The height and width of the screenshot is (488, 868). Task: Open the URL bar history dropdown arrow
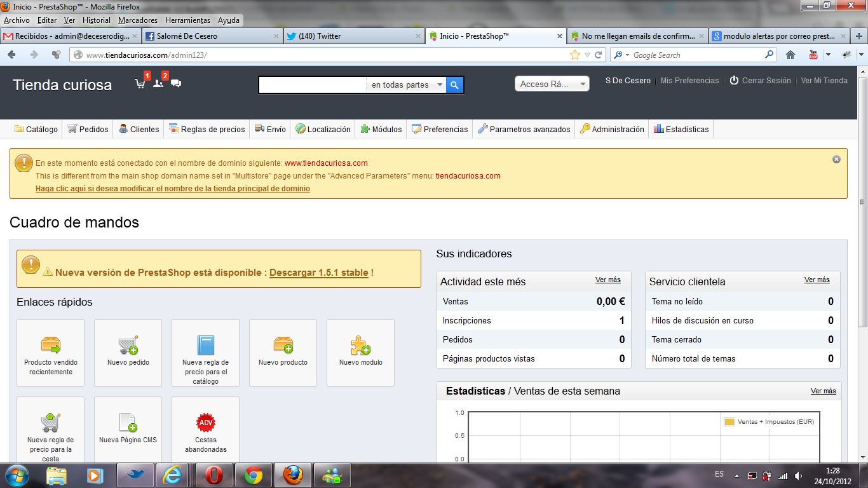[587, 55]
